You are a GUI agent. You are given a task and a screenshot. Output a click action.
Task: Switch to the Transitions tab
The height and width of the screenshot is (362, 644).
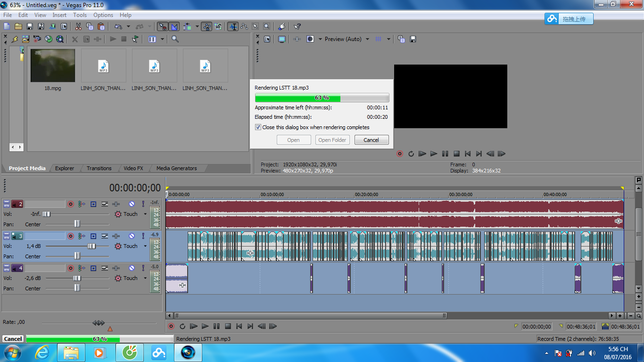coord(99,168)
